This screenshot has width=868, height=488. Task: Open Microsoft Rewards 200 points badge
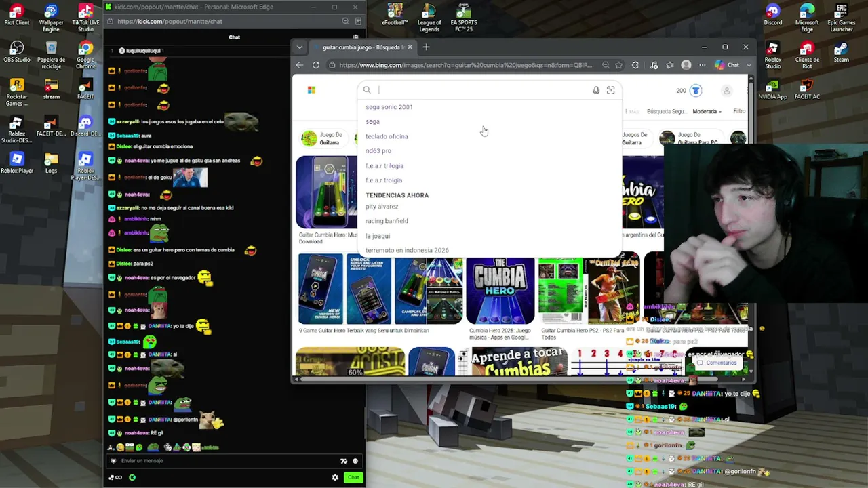pyautogui.click(x=688, y=90)
